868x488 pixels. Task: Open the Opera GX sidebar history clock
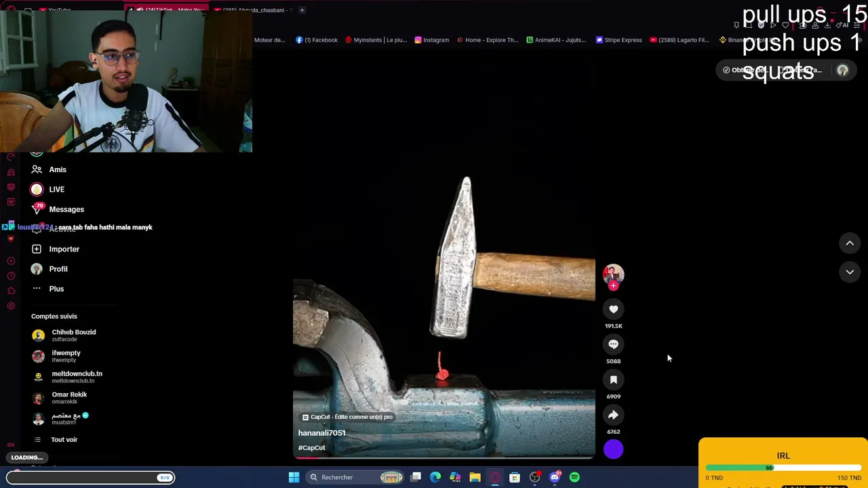point(11,276)
